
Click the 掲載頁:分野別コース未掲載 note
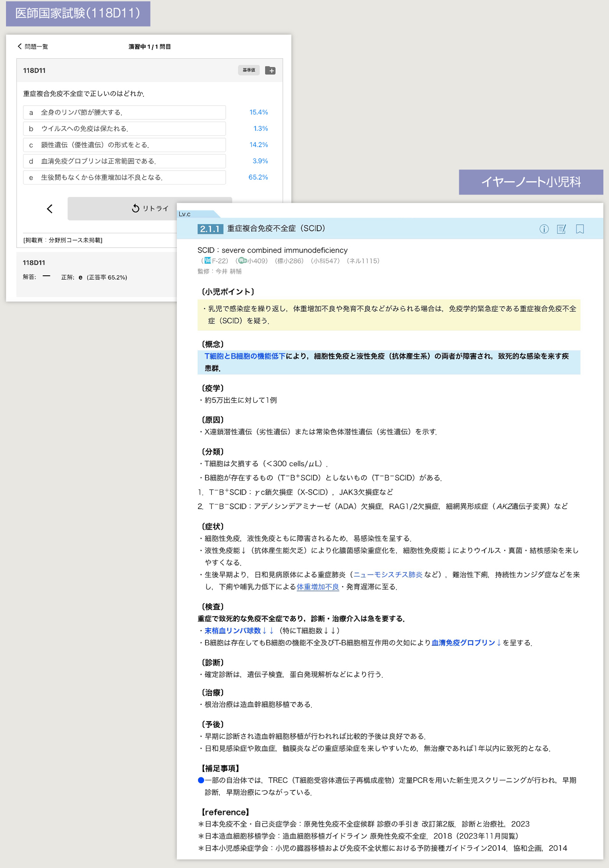tap(63, 240)
